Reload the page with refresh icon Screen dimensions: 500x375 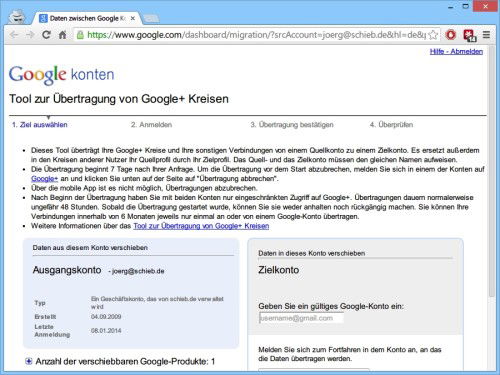click(46, 35)
